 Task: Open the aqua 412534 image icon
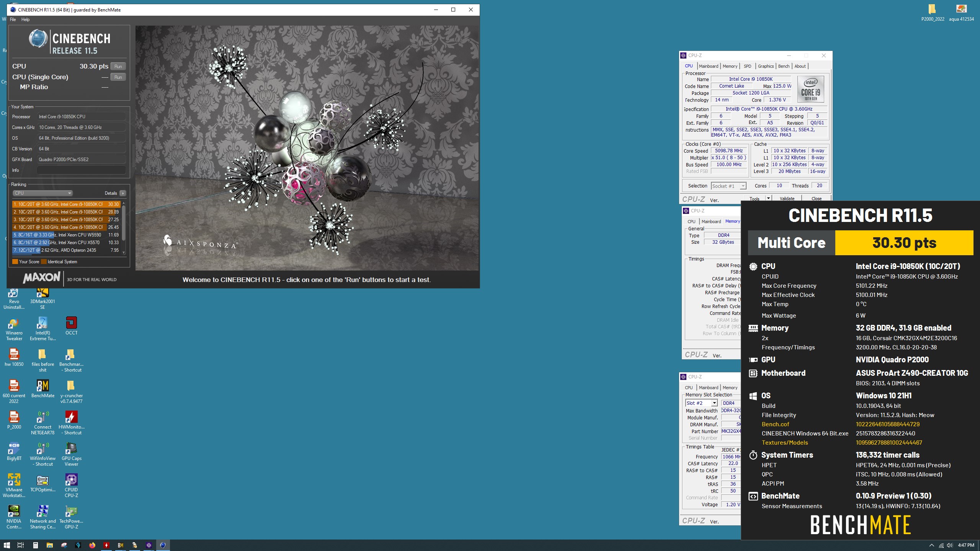961,12
